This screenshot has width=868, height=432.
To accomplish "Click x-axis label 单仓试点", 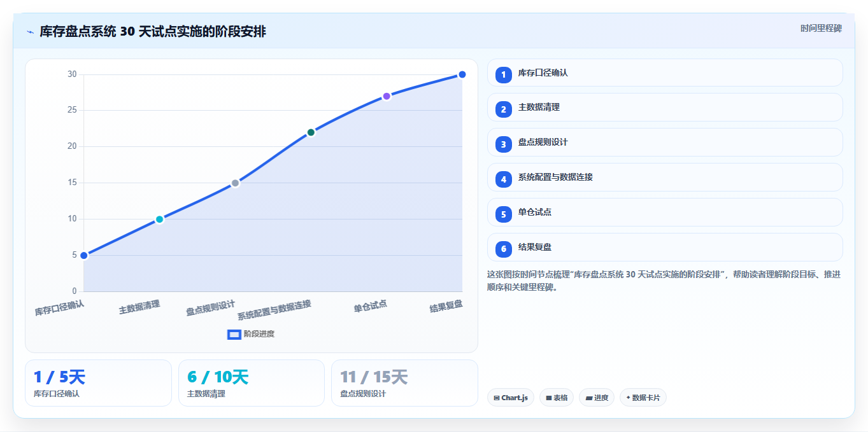I will pyautogui.click(x=371, y=306).
